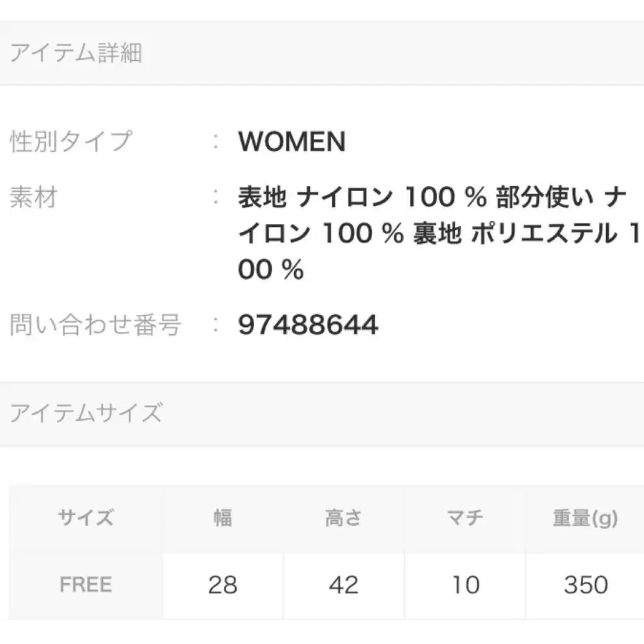Viewport: 644px width, 644px height.
Task: Select the 問い合わせ番号 inquiry label
Action: tap(94, 326)
